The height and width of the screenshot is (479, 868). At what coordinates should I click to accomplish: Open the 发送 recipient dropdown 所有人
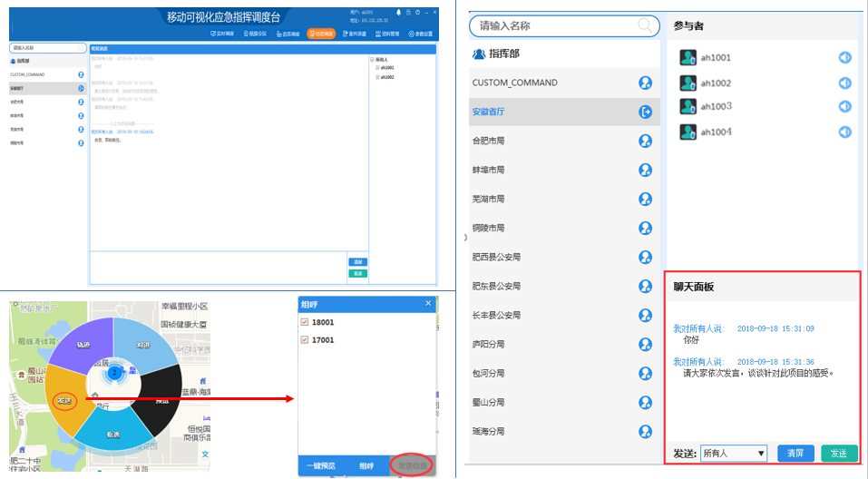pos(733,453)
